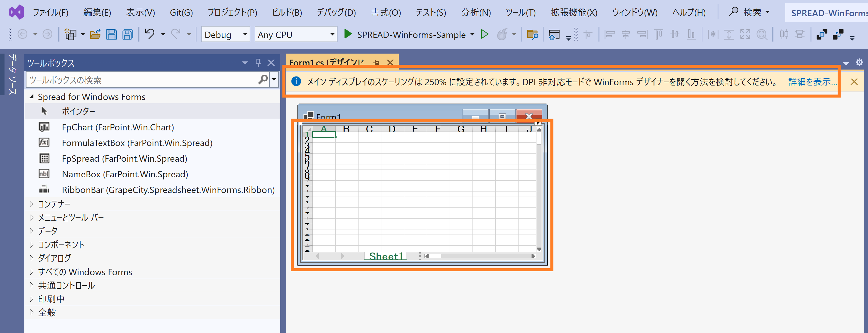The height and width of the screenshot is (333, 868).
Task: Open the デバッグ(D) menu
Action: (336, 12)
